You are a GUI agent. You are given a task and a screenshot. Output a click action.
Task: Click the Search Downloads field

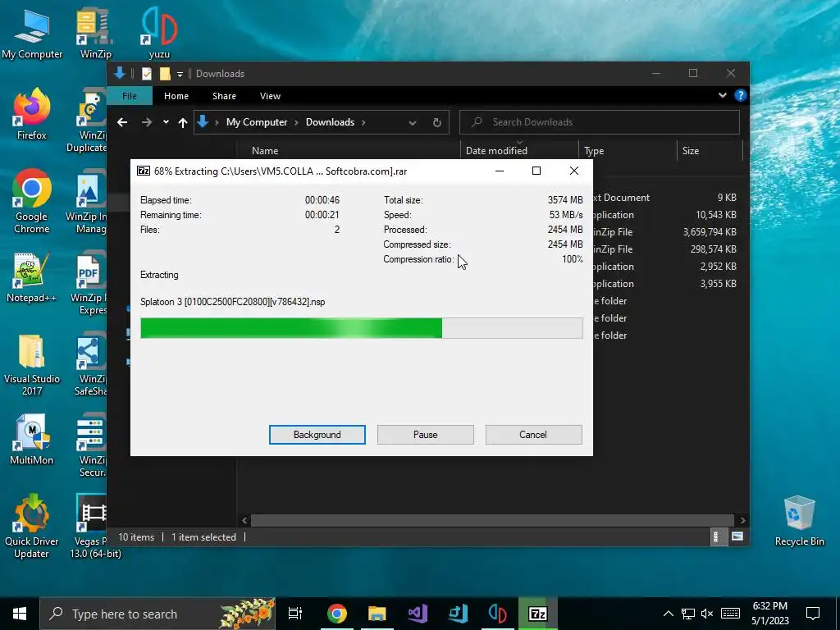tap(600, 122)
